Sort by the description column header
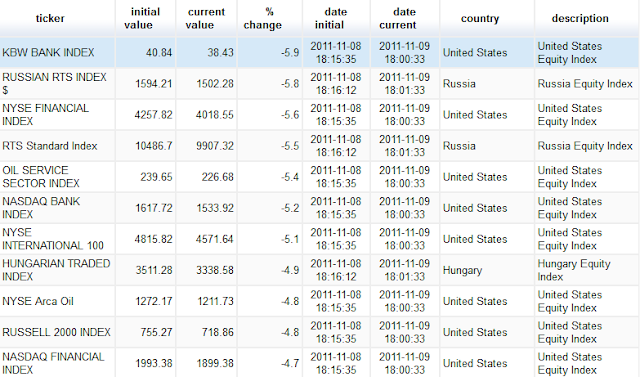This screenshot has width=640, height=377. [580, 18]
